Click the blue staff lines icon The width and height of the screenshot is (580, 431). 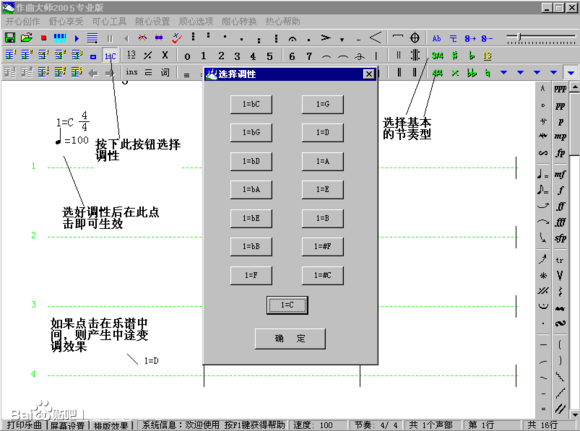(x=92, y=38)
